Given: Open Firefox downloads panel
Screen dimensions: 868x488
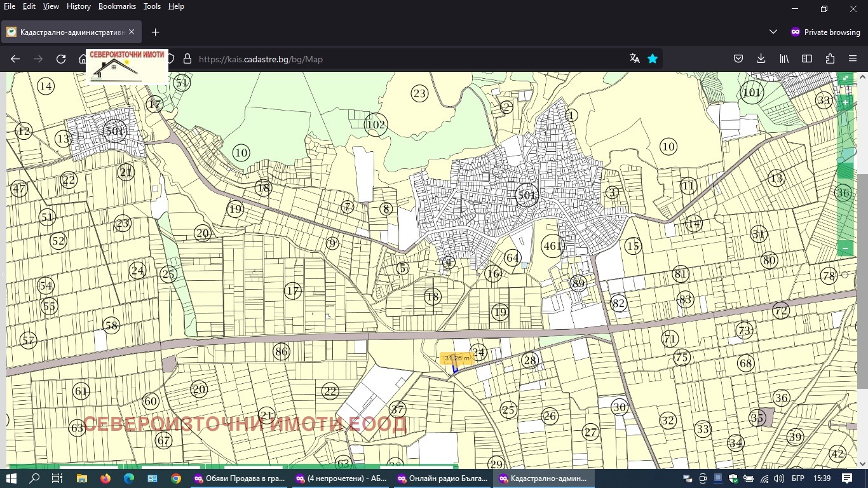Looking at the screenshot, I should tap(761, 58).
